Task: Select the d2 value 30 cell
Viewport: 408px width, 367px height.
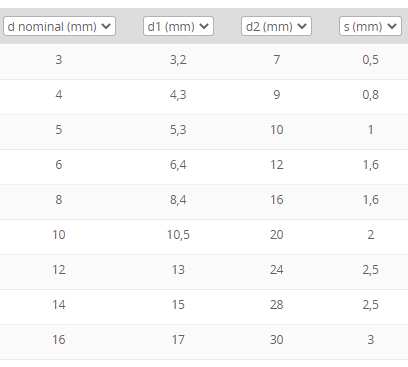Action: 277,340
